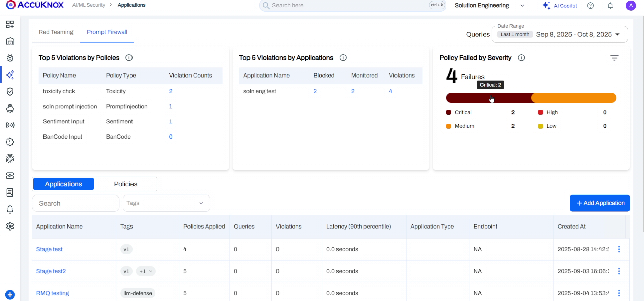The image size is (644, 301).
Task: Click the blue plus circle icon
Action: (10, 295)
